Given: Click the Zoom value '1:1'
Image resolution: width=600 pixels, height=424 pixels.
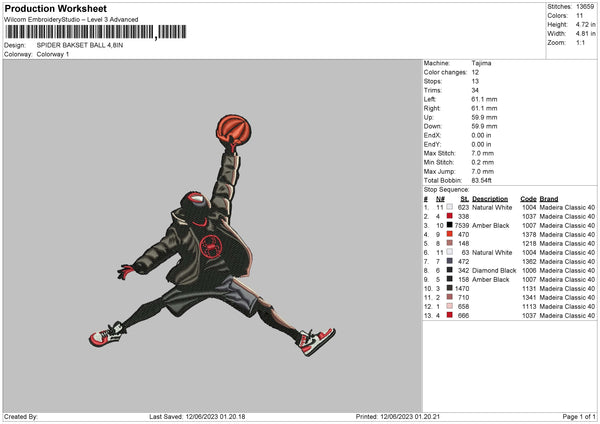Looking at the screenshot, I should [x=580, y=42].
